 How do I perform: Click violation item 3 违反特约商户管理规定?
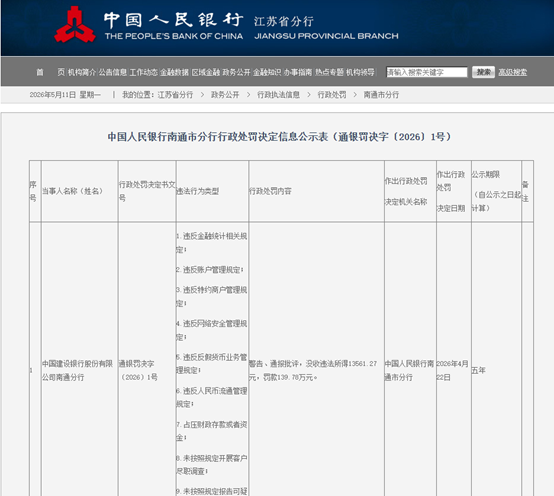coord(211,297)
